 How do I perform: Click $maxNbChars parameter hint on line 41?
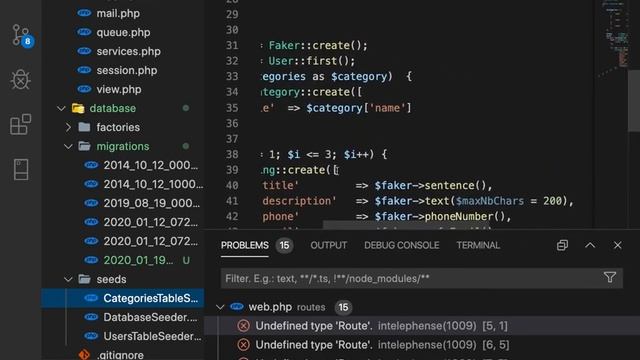(x=489, y=201)
